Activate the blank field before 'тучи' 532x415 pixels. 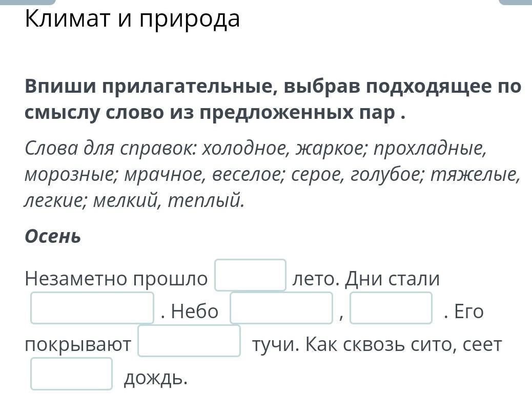point(189,341)
